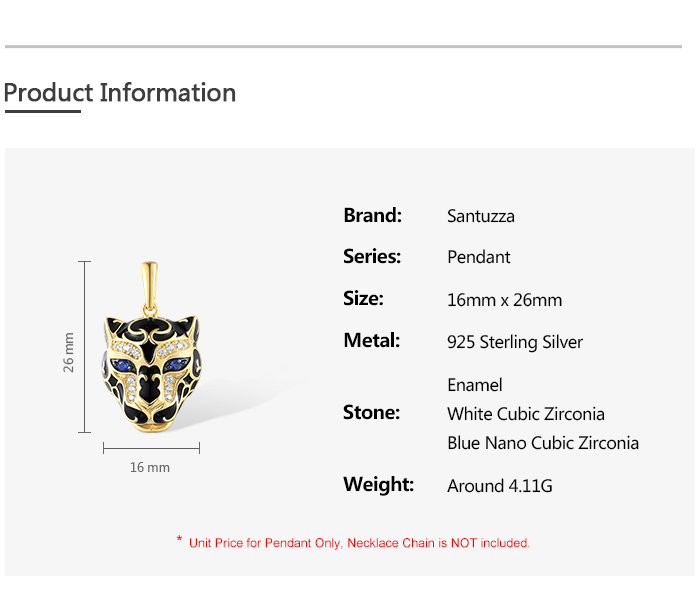Click the 16 mm width dimension label
This screenshot has width=700, height=615.
[150, 467]
